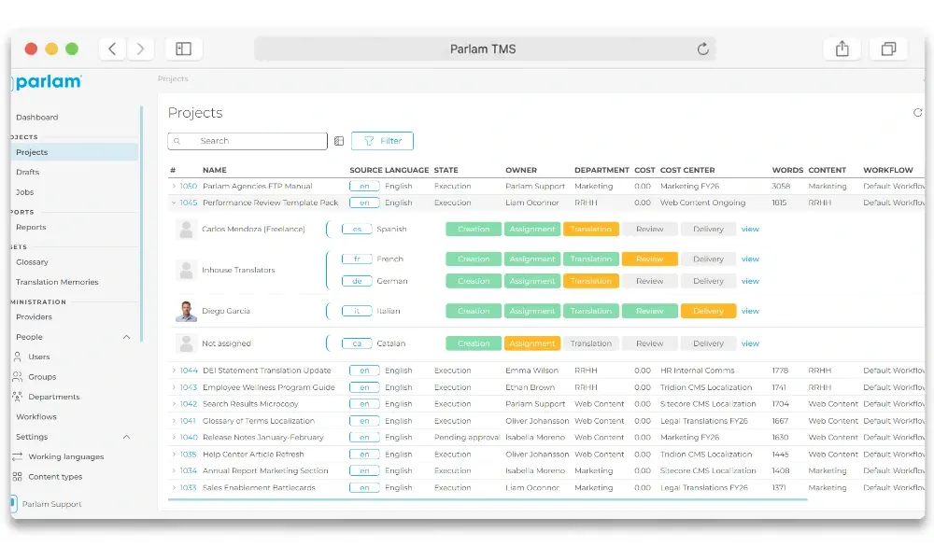Viewport: 934px width, 560px height.
Task: Click Carlos Mendoza's placeholder avatar
Action: click(187, 229)
